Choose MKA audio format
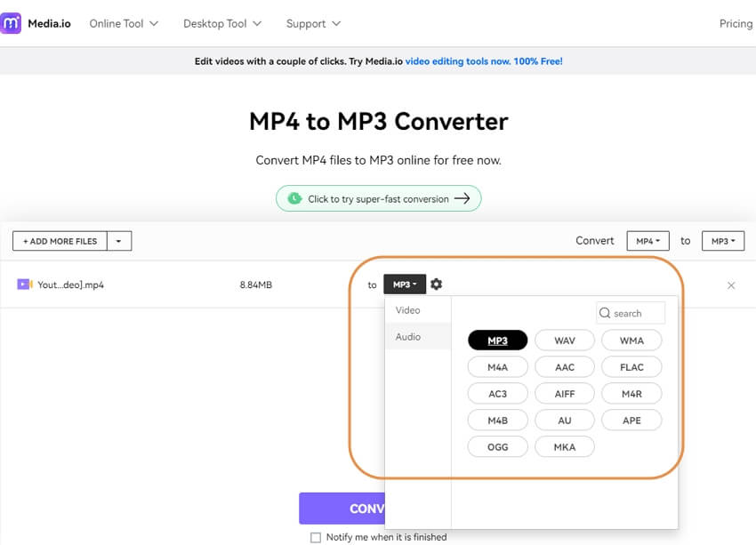This screenshot has width=756, height=545. pyautogui.click(x=565, y=446)
